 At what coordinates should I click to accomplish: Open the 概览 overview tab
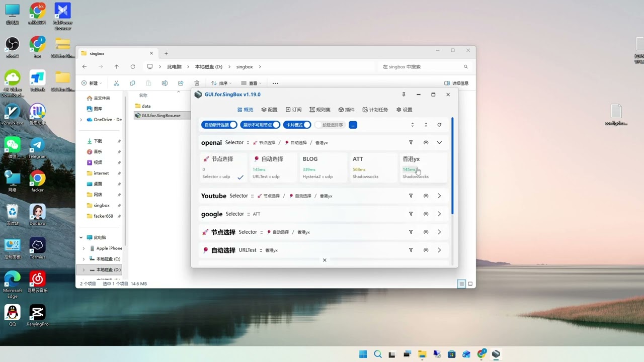tap(245, 110)
